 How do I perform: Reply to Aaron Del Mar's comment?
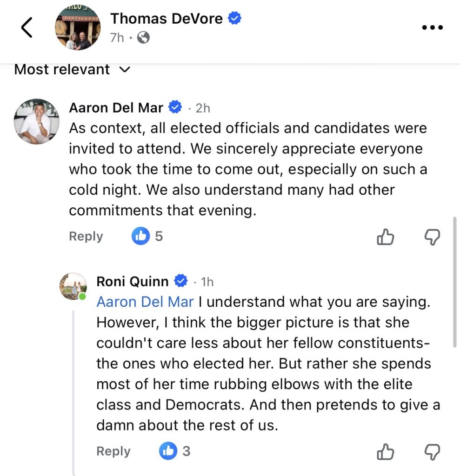tap(86, 237)
